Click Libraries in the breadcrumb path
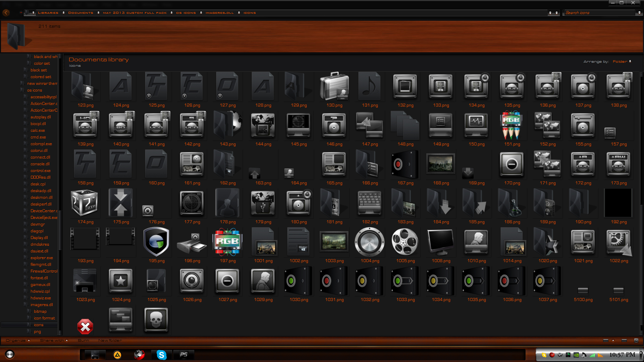The width and height of the screenshot is (644, 362). tap(48, 13)
